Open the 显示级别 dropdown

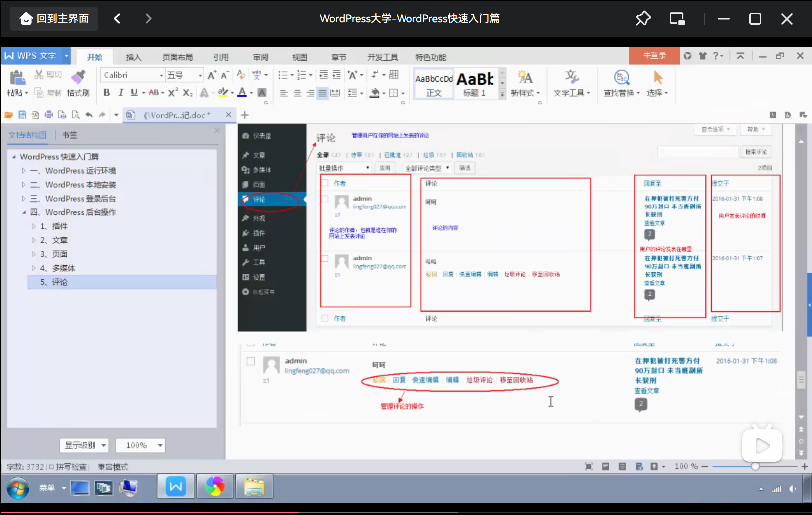pyautogui.click(x=84, y=445)
